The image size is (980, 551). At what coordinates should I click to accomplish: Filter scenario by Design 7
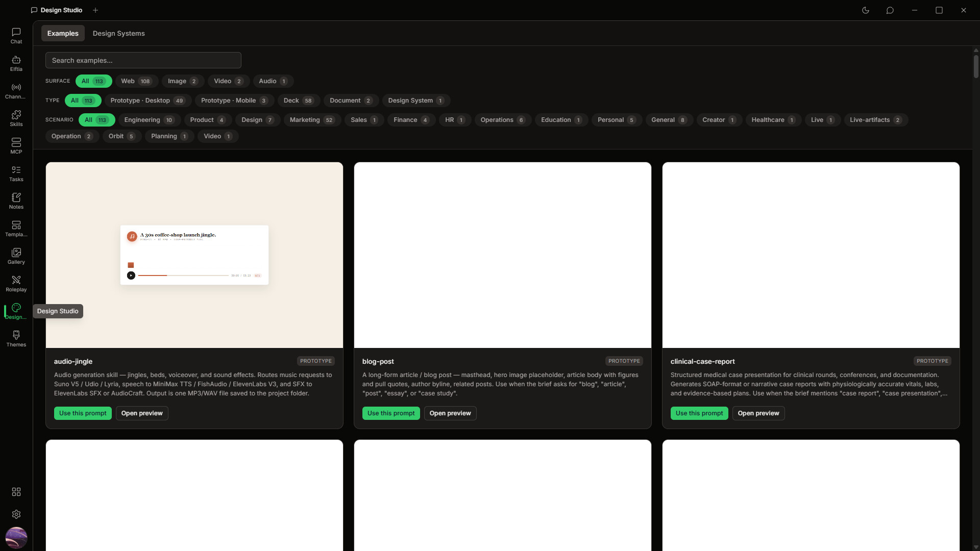pyautogui.click(x=258, y=120)
